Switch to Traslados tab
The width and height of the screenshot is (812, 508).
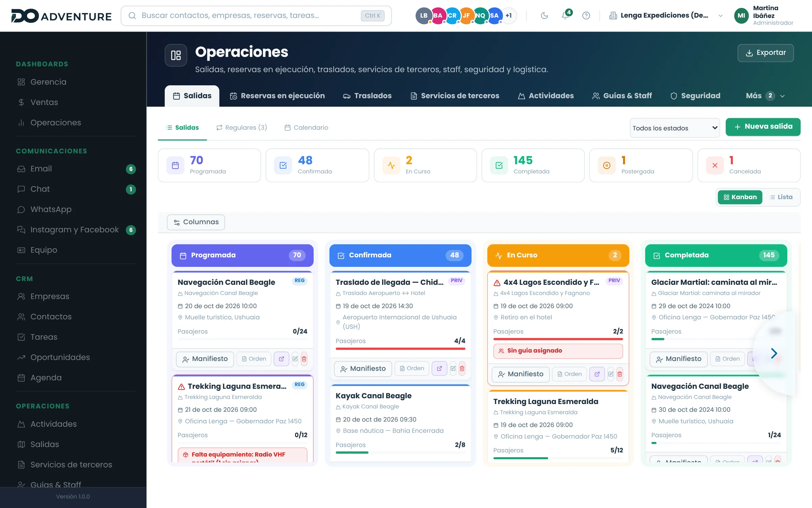point(367,96)
